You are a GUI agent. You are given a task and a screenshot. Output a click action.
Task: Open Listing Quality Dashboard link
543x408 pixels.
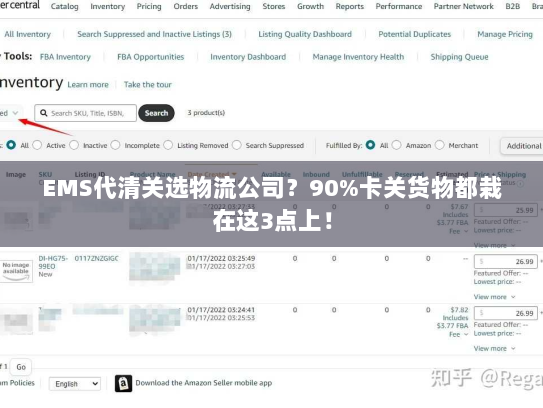click(x=305, y=34)
